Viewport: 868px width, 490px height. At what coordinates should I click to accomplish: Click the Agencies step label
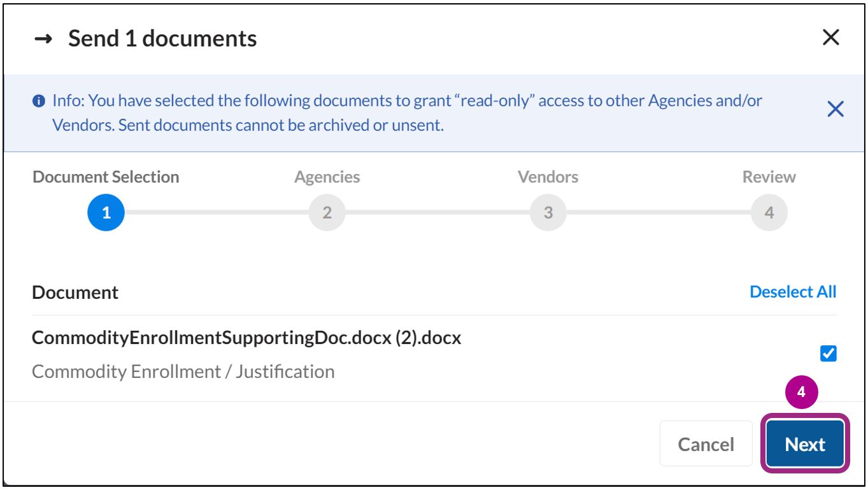[x=327, y=177]
